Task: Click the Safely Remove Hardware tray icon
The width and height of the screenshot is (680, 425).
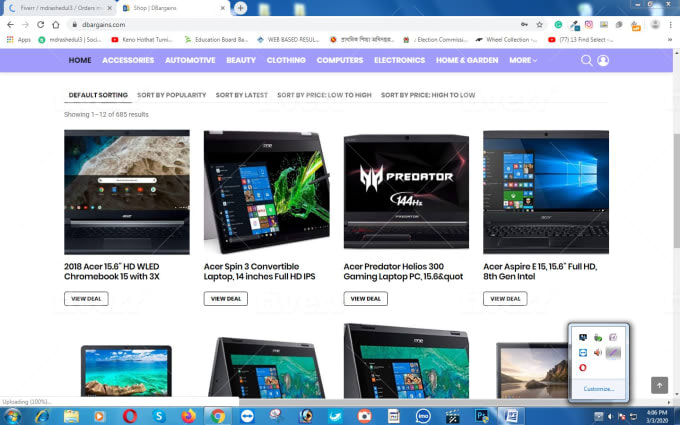Action: tap(598, 337)
